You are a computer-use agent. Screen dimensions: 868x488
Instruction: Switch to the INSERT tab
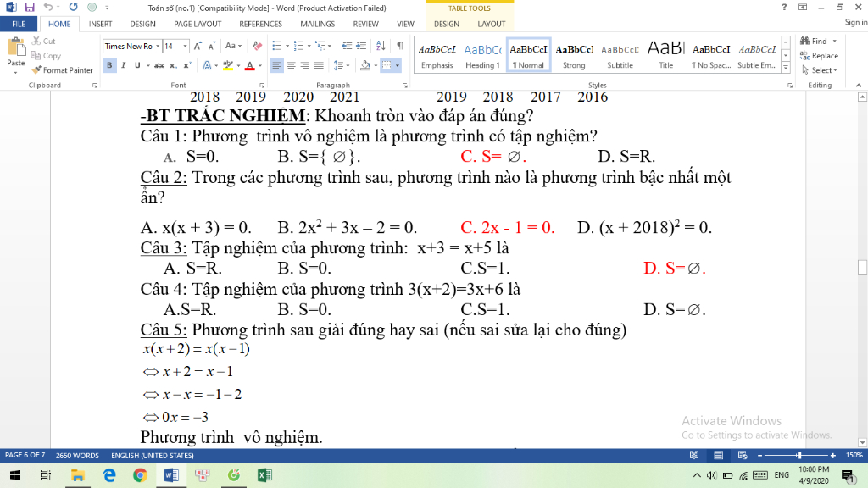(100, 24)
